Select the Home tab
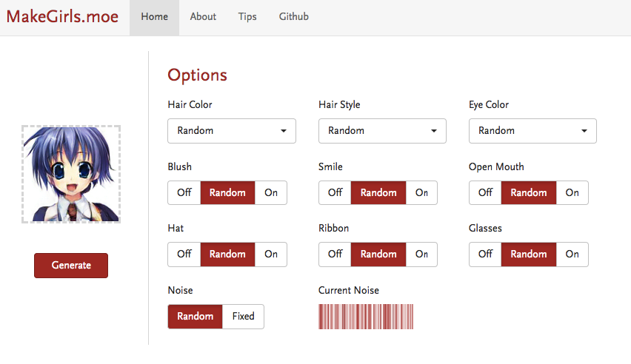 click(x=154, y=16)
